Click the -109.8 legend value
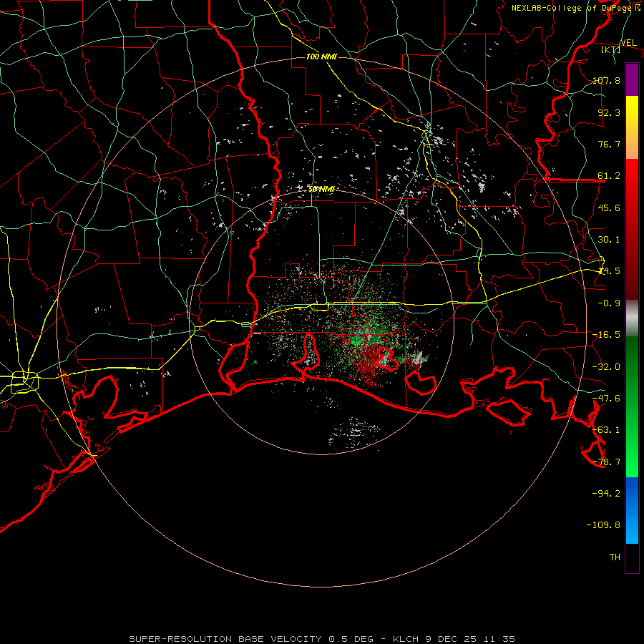Image resolution: width=644 pixels, height=644 pixels. click(603, 525)
